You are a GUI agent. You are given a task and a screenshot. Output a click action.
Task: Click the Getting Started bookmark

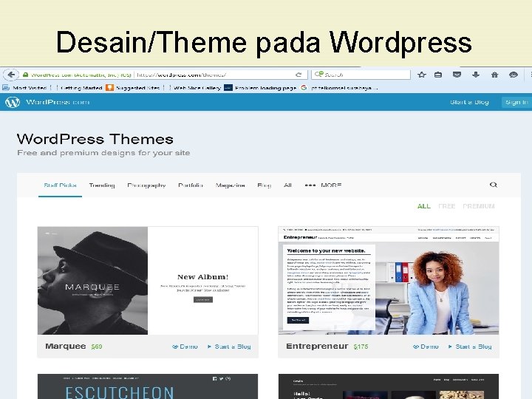click(81, 88)
